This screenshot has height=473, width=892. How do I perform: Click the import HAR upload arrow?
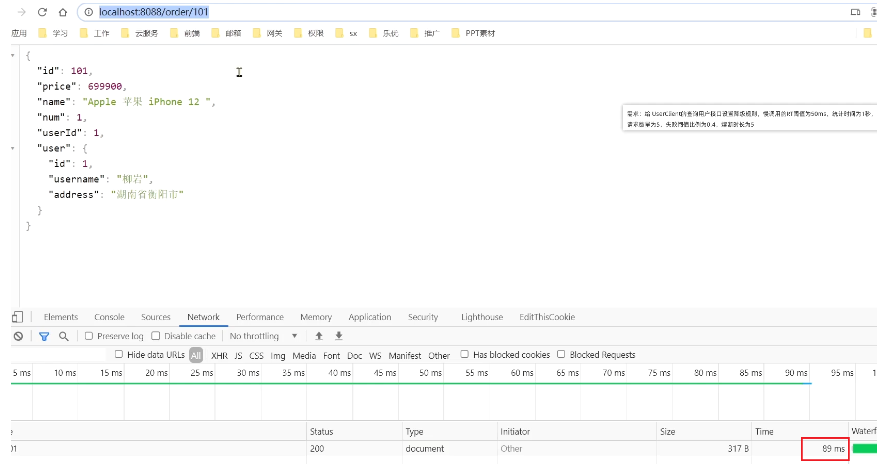point(319,337)
